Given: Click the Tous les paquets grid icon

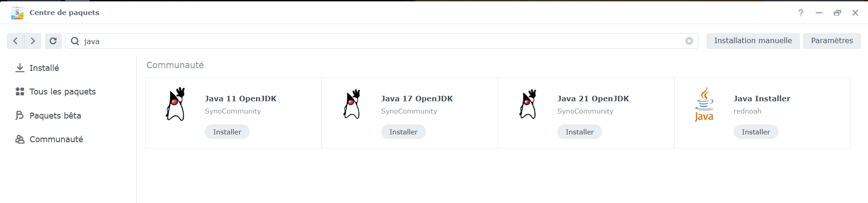Looking at the screenshot, I should point(20,91).
